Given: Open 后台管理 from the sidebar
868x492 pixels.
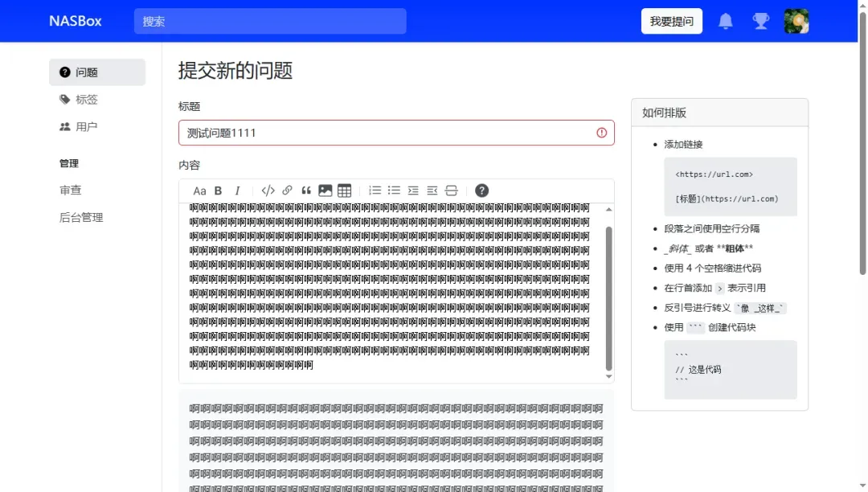Looking at the screenshot, I should (x=81, y=217).
